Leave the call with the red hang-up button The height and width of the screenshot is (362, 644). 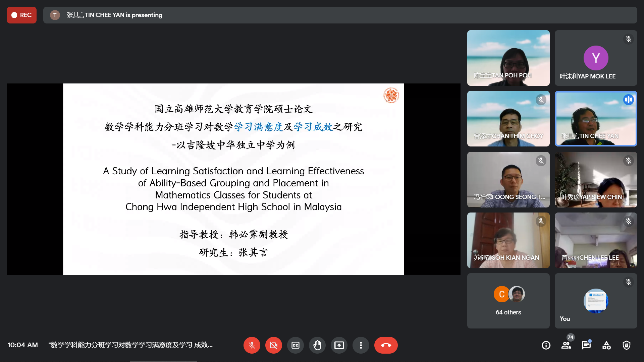click(x=386, y=345)
